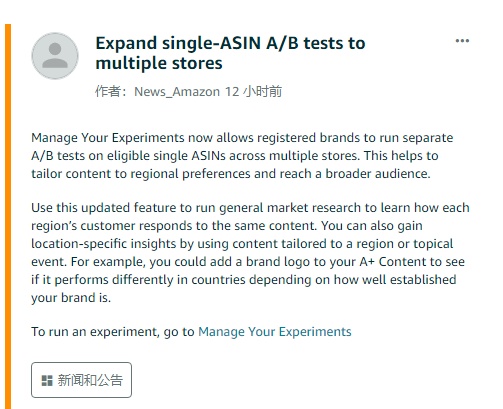Click the paragraph starting with Manage Your Experiments now
The width and height of the screenshot is (503, 409).
(x=242, y=156)
